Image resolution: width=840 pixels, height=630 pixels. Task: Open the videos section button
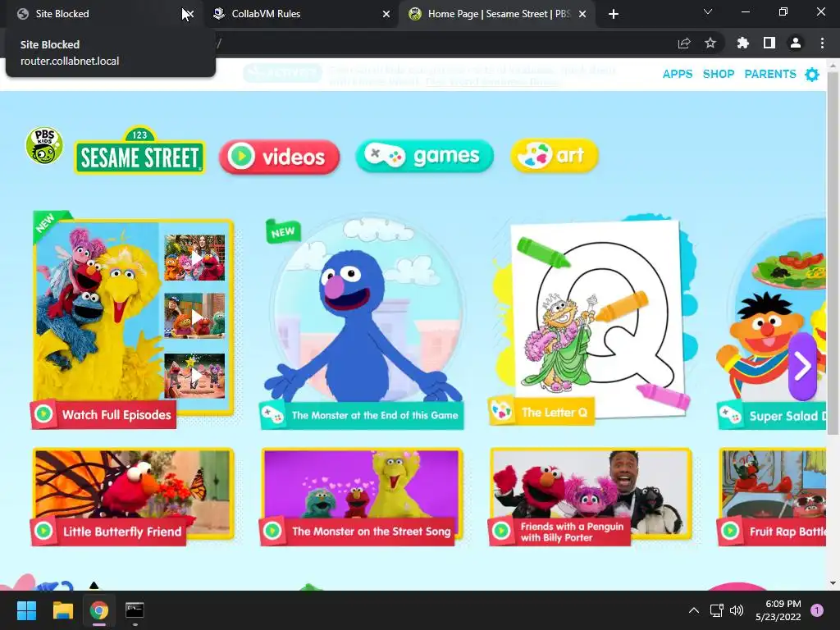279,157
